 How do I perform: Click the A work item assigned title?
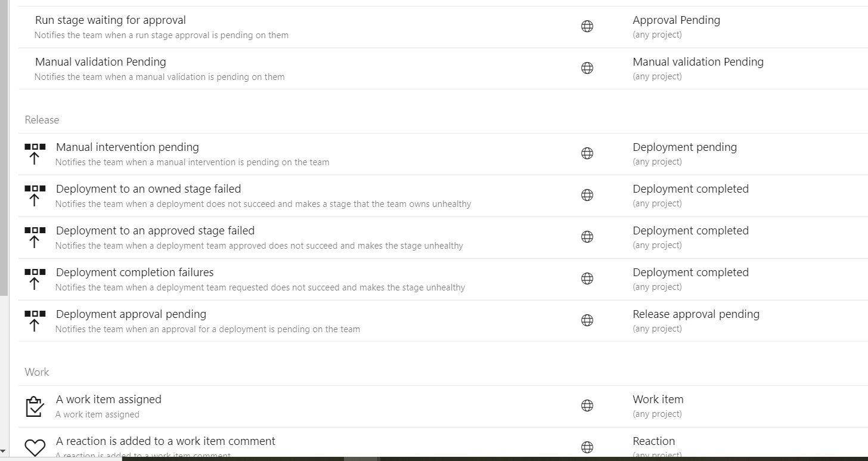108,400
